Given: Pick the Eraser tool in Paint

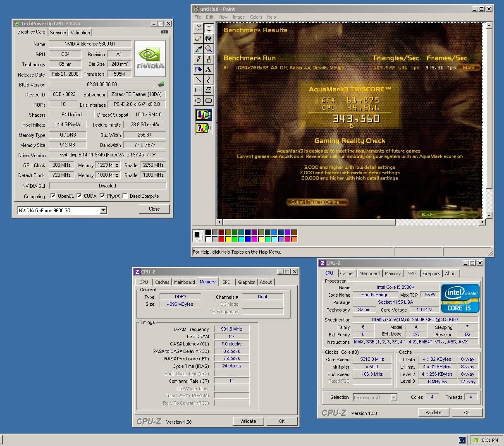Looking at the screenshot, I should pyautogui.click(x=198, y=38).
